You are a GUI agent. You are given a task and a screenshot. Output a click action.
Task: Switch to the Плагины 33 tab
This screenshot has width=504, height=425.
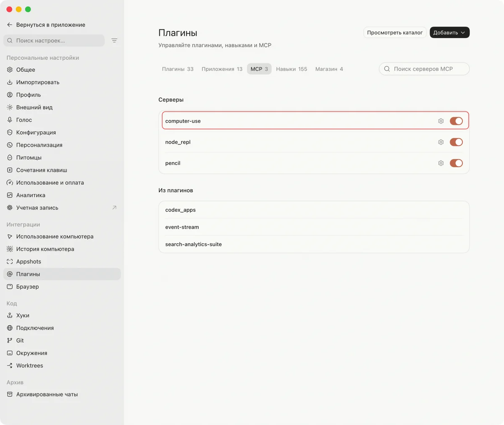(178, 69)
